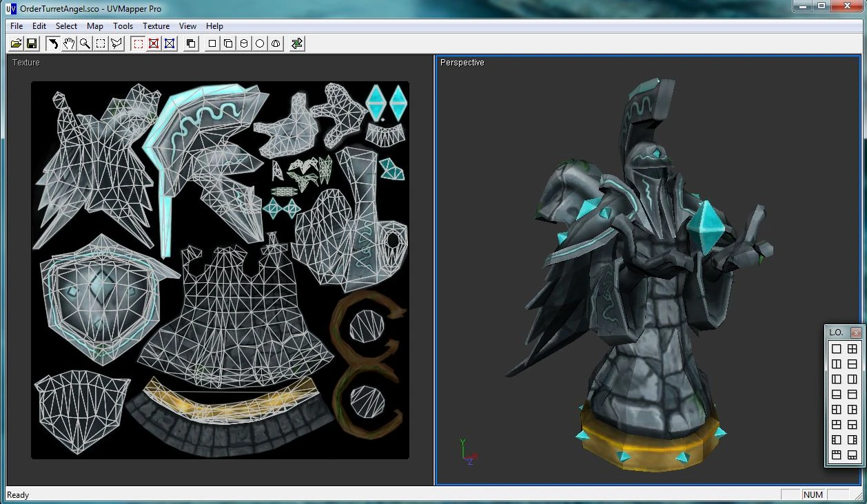Open the Map menu

pos(95,26)
